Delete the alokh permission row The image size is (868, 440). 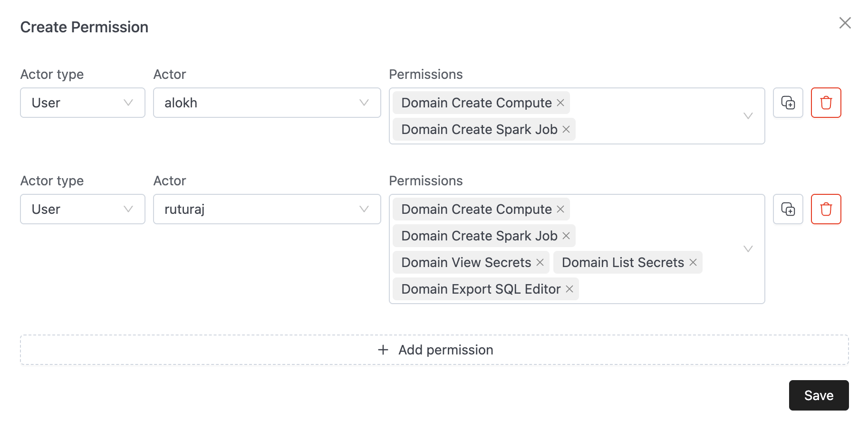point(826,103)
